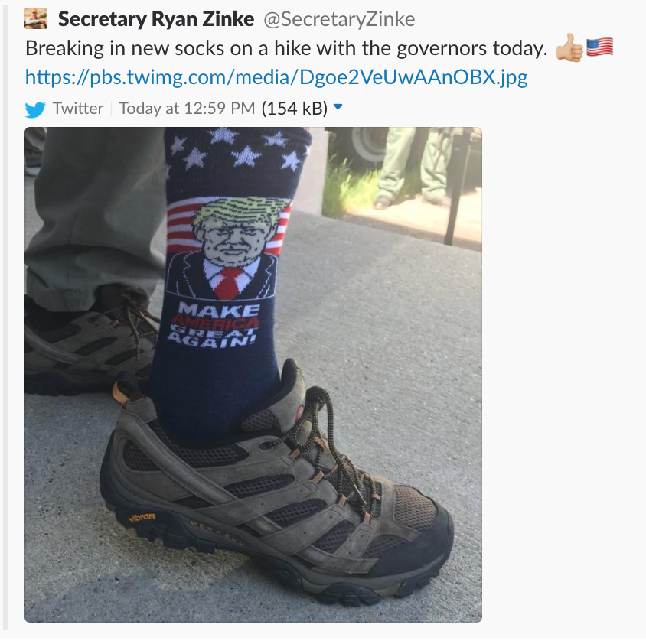This screenshot has height=644, width=646.
Task: Click the @SecretaryZinke handle
Action: click(339, 19)
